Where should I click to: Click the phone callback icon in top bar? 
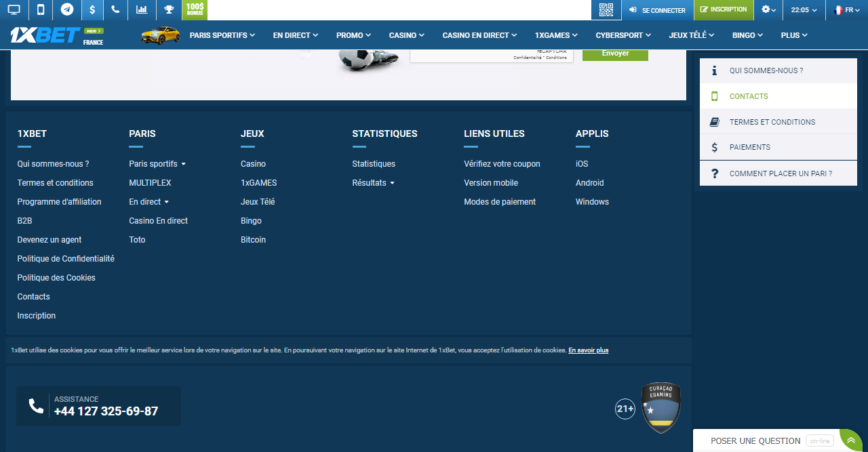(115, 9)
